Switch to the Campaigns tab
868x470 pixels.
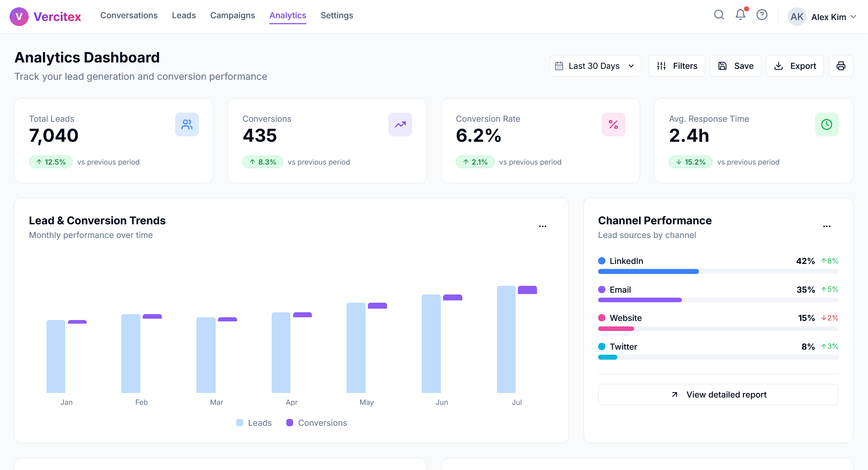pos(232,15)
